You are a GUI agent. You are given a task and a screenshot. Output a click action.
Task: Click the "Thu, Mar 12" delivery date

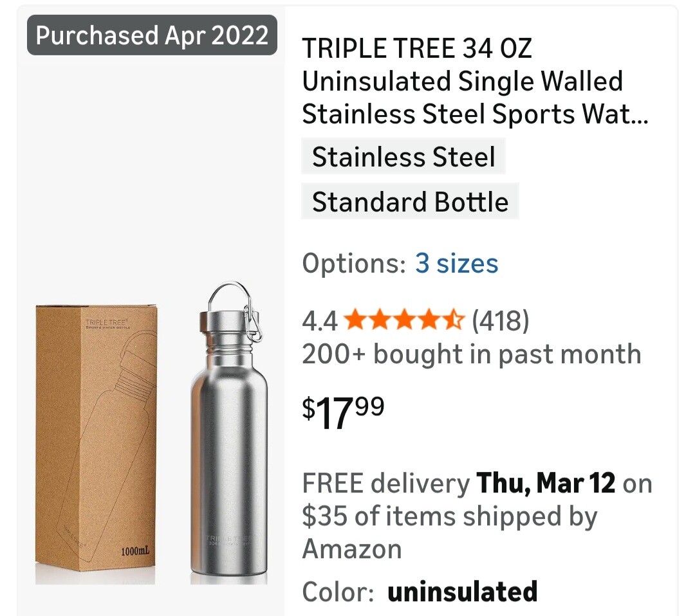[x=546, y=484]
